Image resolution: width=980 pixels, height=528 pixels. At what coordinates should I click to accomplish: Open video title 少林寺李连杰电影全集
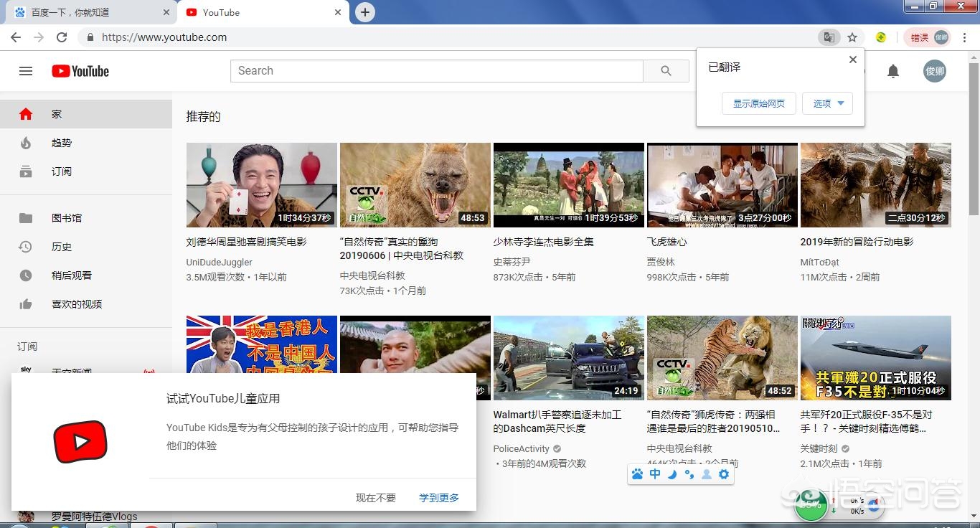544,242
